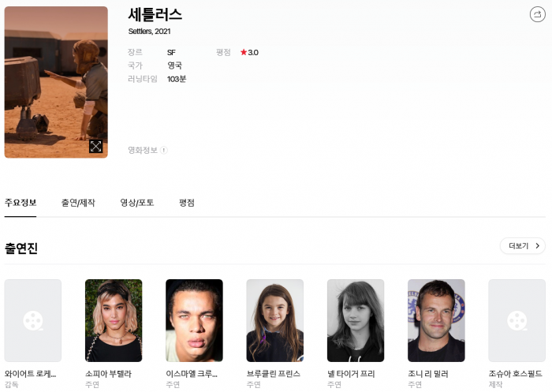Click the country value 영국

tap(174, 65)
